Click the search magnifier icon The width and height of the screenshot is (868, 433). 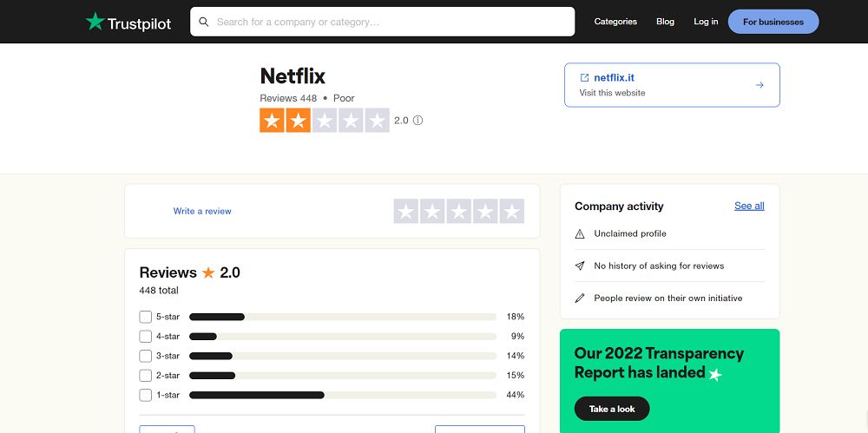pos(204,22)
